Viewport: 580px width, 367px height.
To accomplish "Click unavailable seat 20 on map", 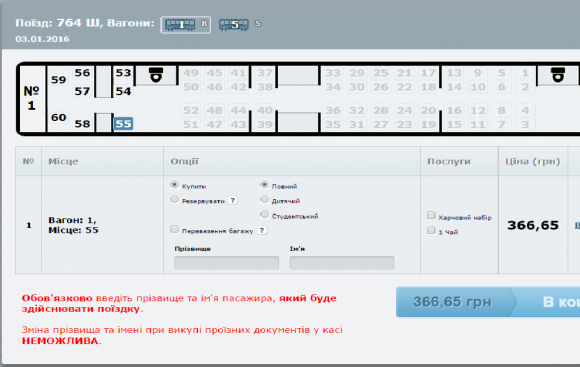I will 428,110.
